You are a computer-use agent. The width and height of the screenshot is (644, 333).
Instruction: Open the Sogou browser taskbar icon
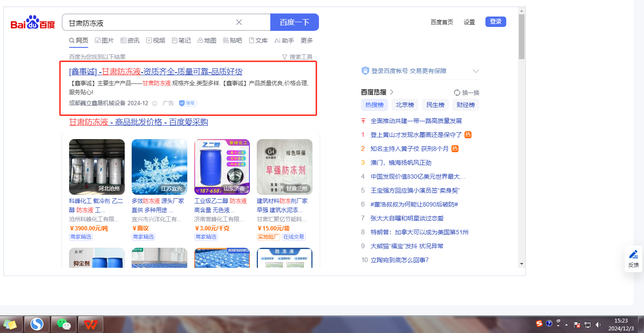tap(37, 324)
